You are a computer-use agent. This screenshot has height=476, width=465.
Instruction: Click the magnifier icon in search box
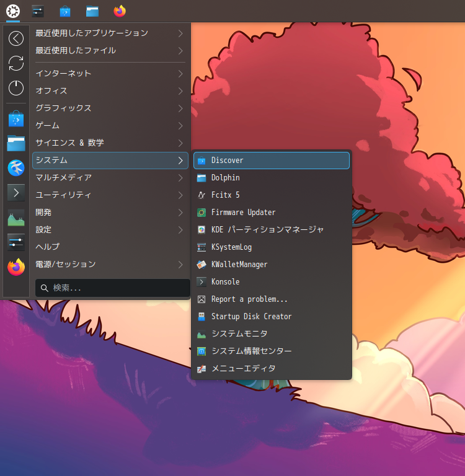(x=45, y=288)
